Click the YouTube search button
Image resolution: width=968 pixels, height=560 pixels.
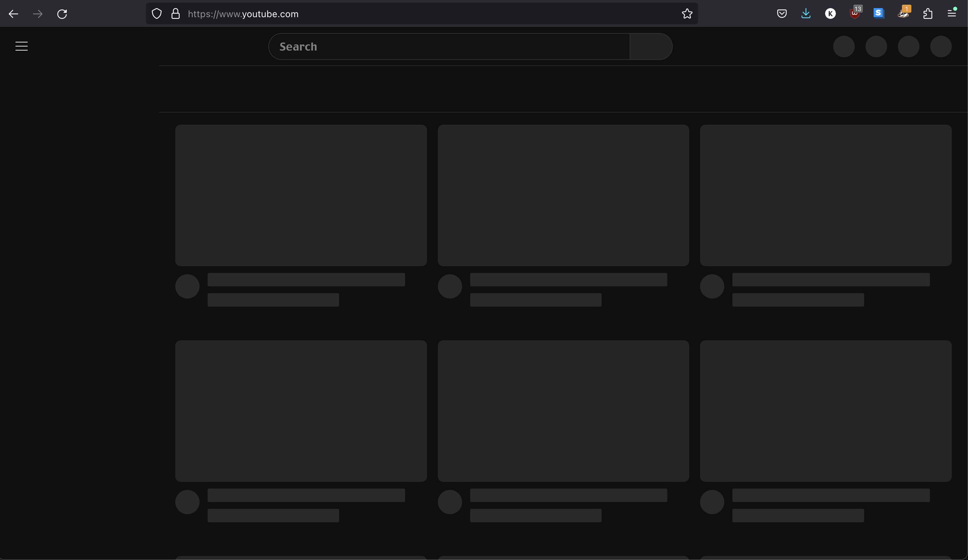tap(651, 46)
